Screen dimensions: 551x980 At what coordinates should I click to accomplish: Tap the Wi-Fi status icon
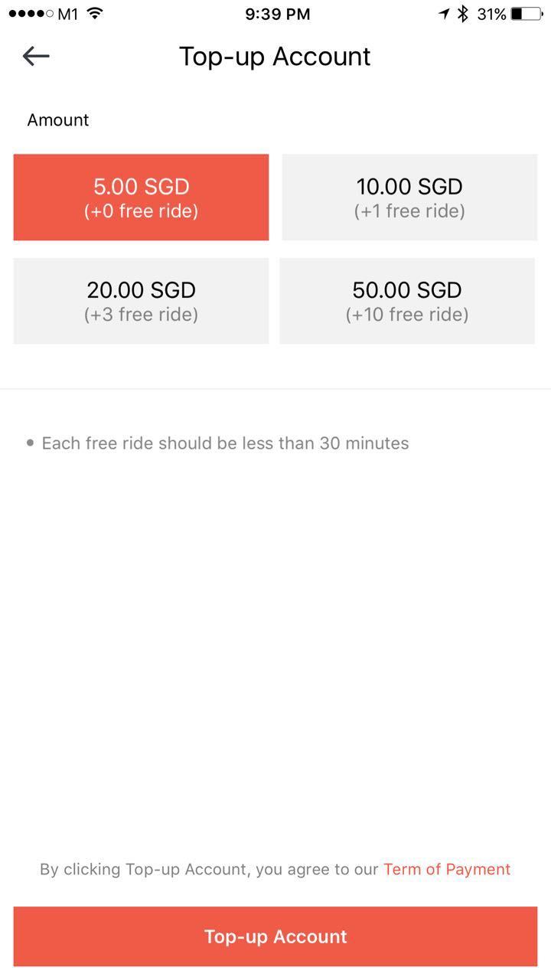[x=95, y=13]
